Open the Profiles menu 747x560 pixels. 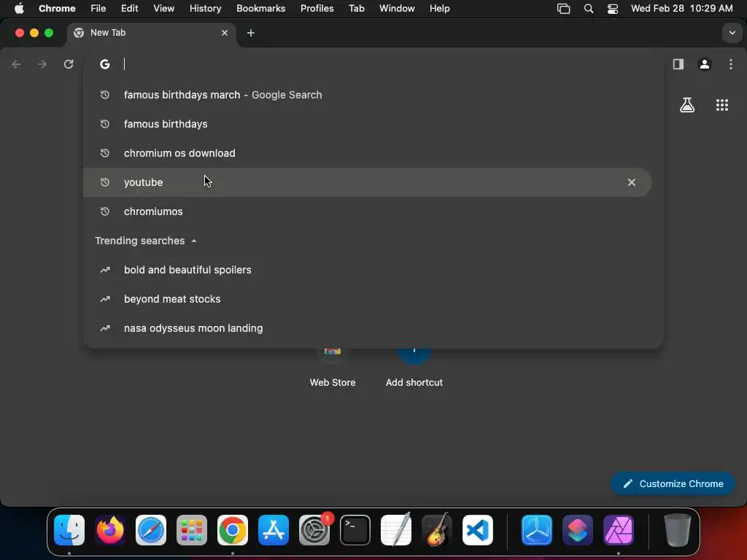click(317, 8)
